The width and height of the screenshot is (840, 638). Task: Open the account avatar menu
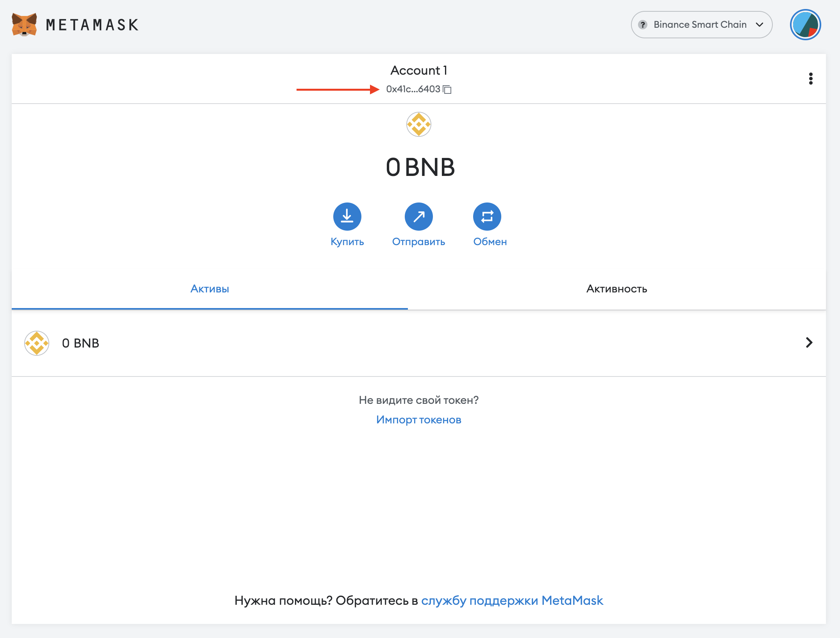(x=805, y=25)
